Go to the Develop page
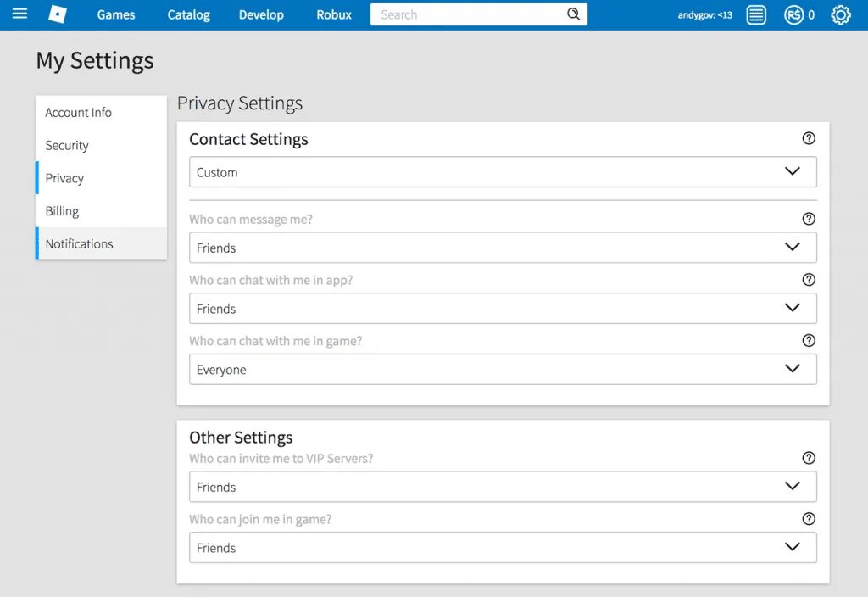The width and height of the screenshot is (868, 597). coord(261,15)
